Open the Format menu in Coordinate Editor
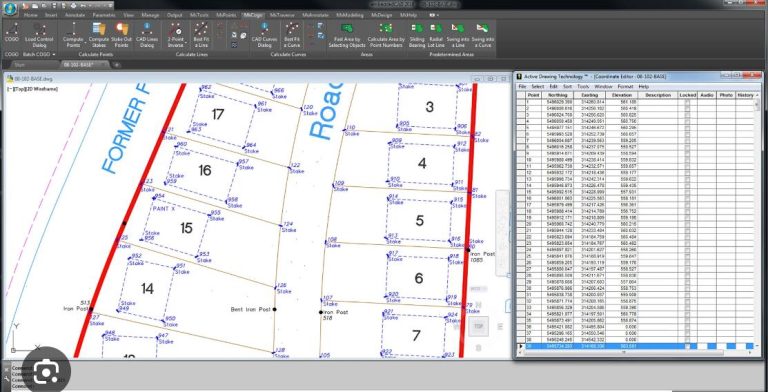This screenshot has width=768, height=392. tap(625, 87)
